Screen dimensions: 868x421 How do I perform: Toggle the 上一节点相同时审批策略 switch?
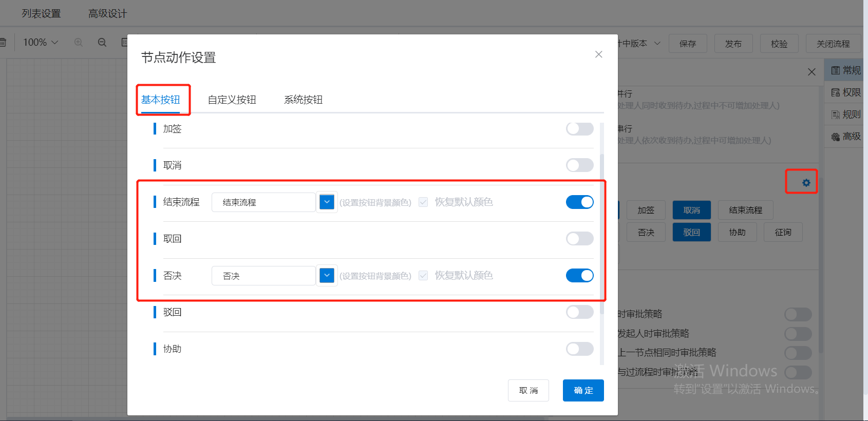click(798, 353)
